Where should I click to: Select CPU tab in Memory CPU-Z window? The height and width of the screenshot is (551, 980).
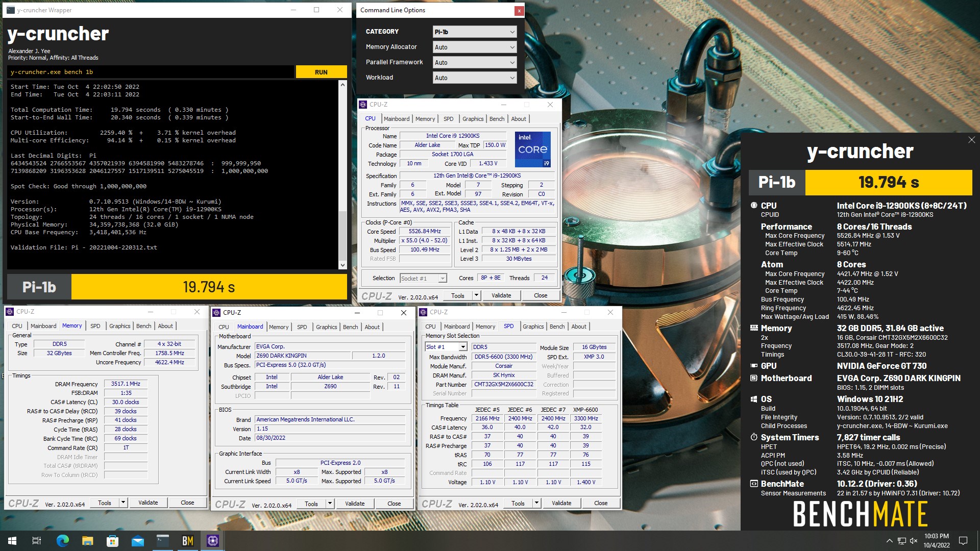click(17, 326)
